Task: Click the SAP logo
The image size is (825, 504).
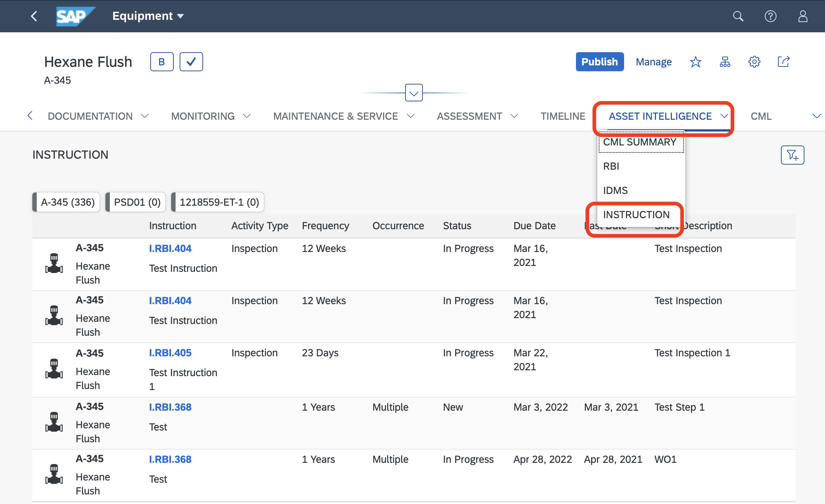Action: click(75, 16)
